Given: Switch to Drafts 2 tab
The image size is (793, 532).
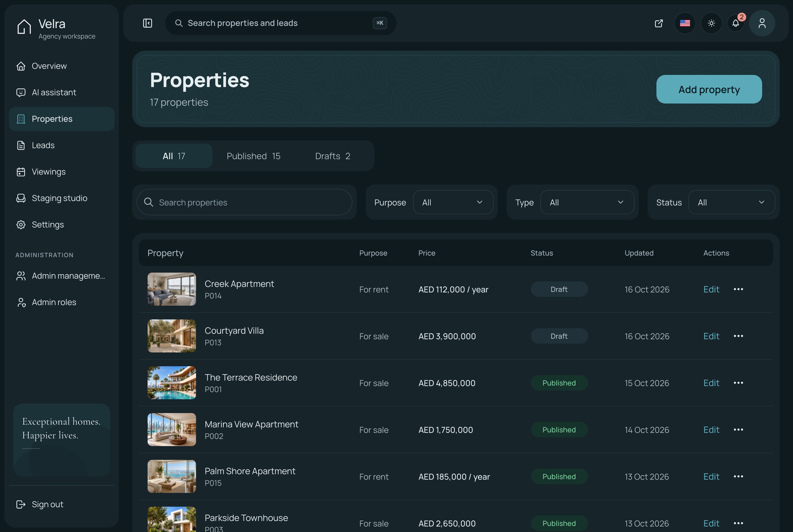Looking at the screenshot, I should tap(332, 156).
